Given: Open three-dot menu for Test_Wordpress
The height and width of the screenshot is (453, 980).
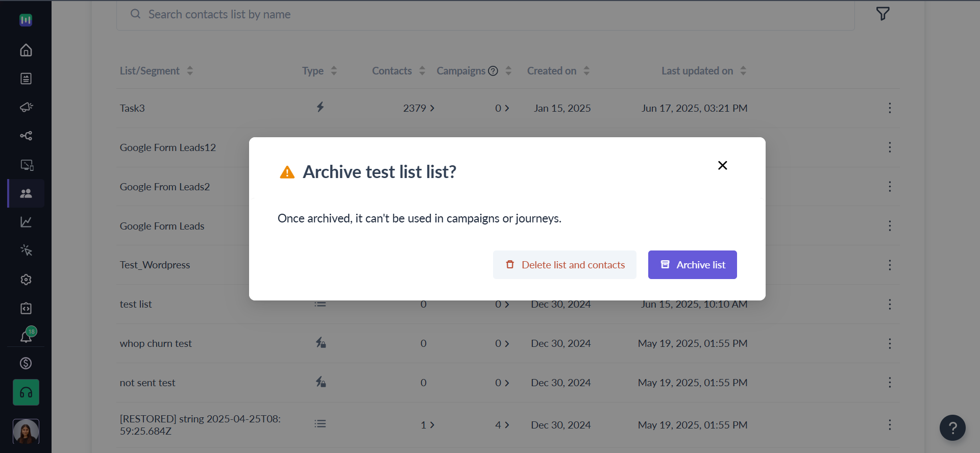Looking at the screenshot, I should pyautogui.click(x=890, y=265).
